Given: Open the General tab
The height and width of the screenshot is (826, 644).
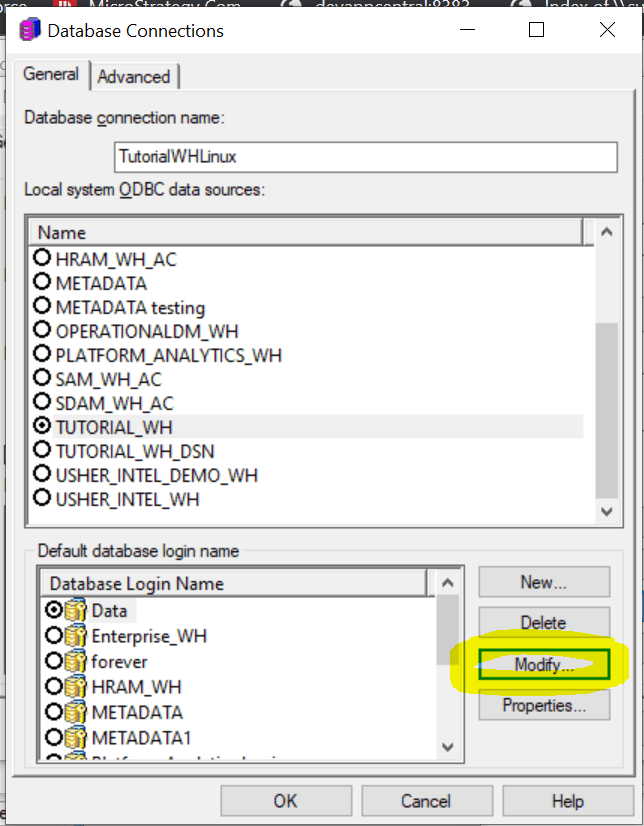Looking at the screenshot, I should click(51, 75).
